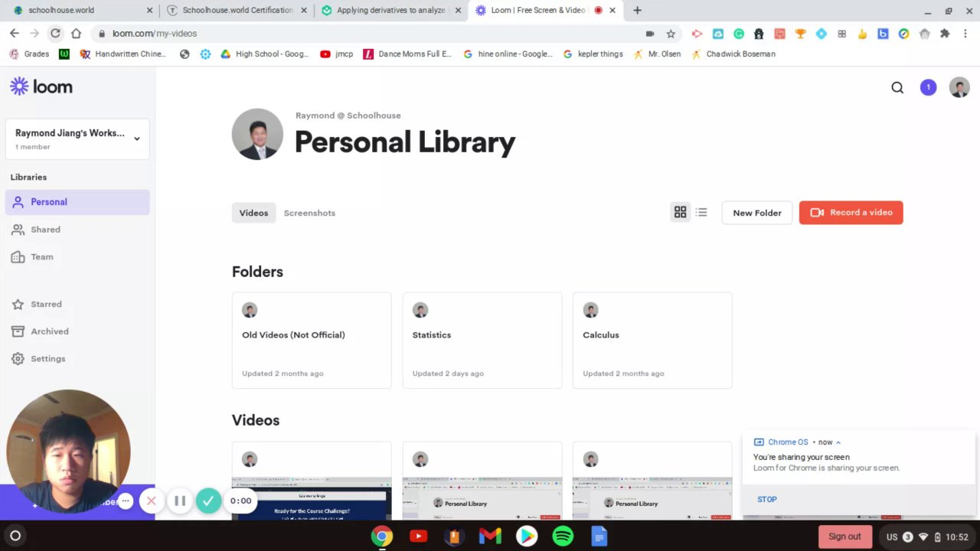980x551 pixels.
Task: Open the Dance Moms Full E... bookmark
Action: tap(408, 54)
